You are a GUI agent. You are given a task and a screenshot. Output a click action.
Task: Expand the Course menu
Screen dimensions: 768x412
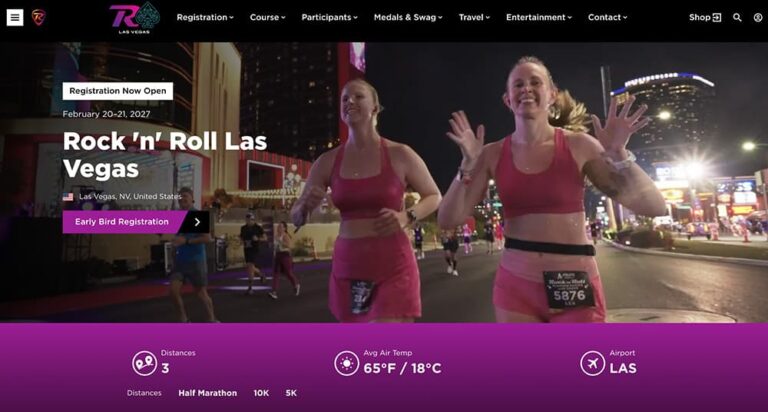tap(267, 17)
